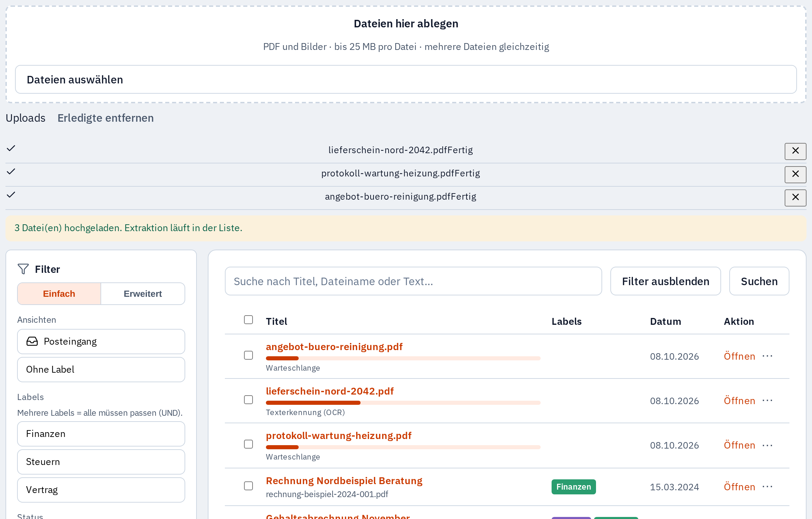This screenshot has height=519, width=812.
Task: Open Rechnung Nordbeispiel Beratung title link
Action: pos(344,481)
